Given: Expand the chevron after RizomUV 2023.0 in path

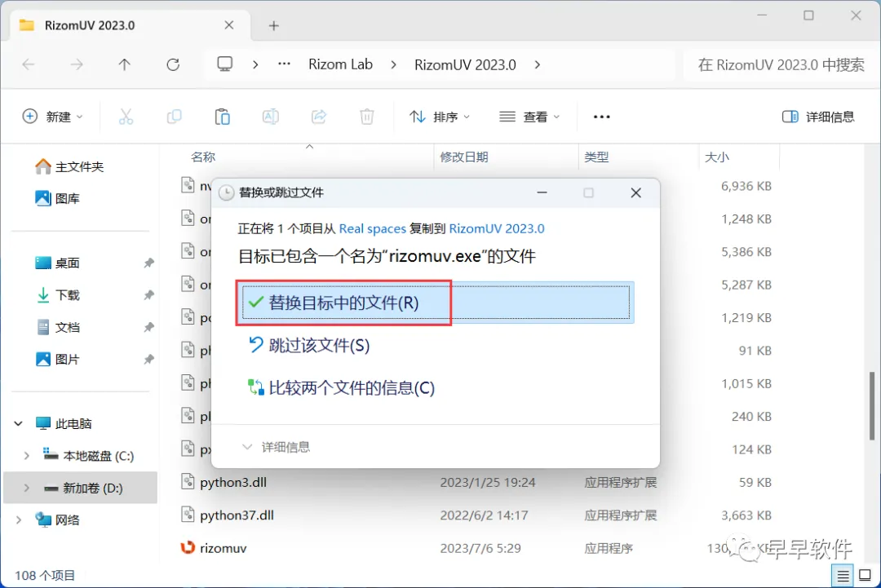Looking at the screenshot, I should click(538, 64).
